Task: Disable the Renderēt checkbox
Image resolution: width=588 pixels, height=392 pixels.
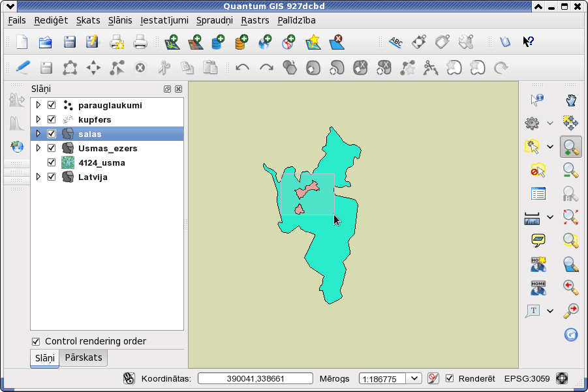Action: [x=449, y=378]
